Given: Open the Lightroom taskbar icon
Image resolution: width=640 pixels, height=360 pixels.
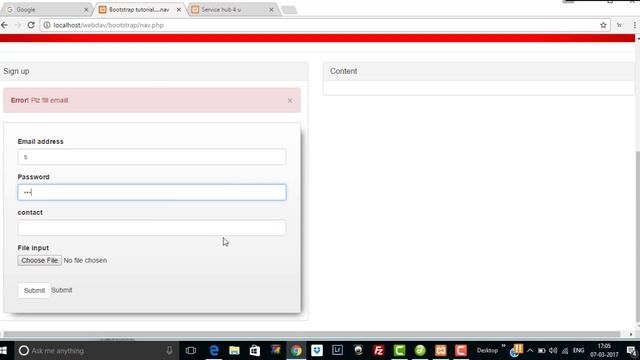Looking at the screenshot, I should 338,351.
